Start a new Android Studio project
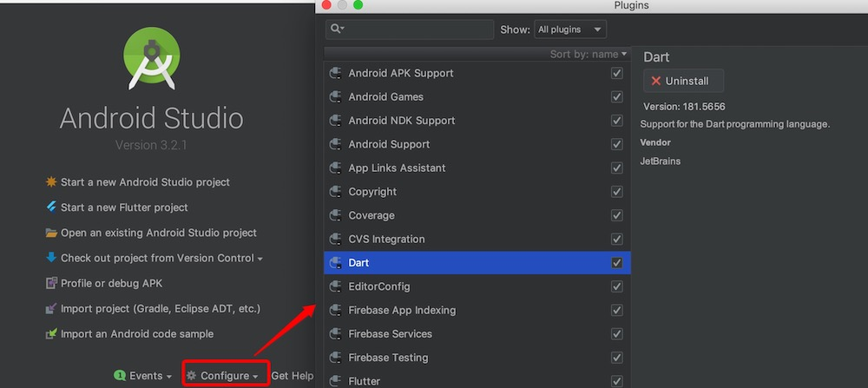This screenshot has height=388, width=868. pos(137,182)
